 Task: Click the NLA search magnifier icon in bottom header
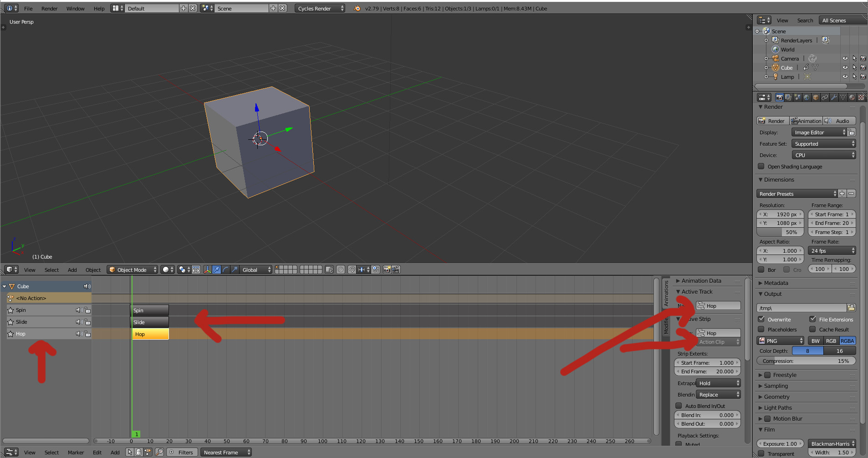coord(159,452)
